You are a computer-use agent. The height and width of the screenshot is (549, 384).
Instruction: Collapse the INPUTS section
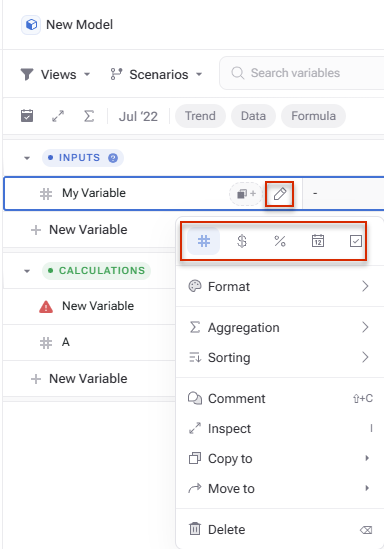coord(27,158)
